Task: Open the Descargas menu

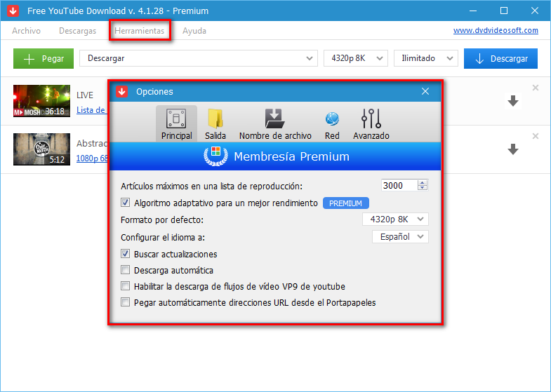Action: [77, 31]
